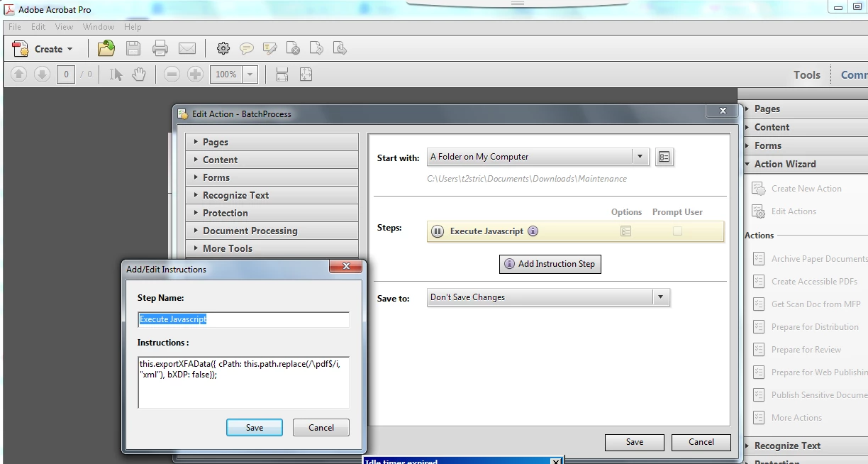Expand Pages in Edit Action dialog
The height and width of the screenshot is (464, 868).
tap(272, 142)
